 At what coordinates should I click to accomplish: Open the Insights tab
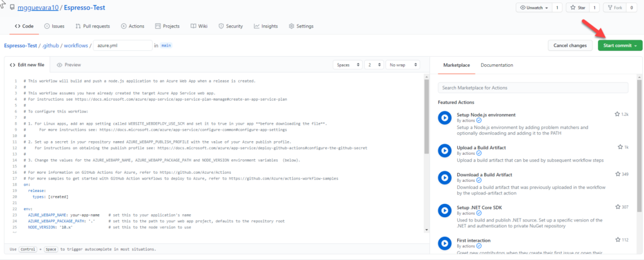pos(266,26)
